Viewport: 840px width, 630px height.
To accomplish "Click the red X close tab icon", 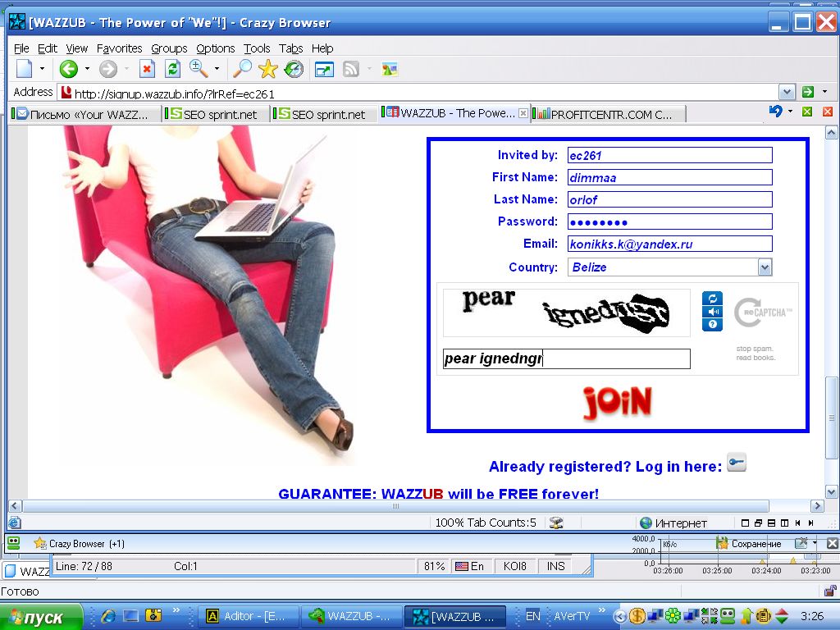I will coord(828,112).
